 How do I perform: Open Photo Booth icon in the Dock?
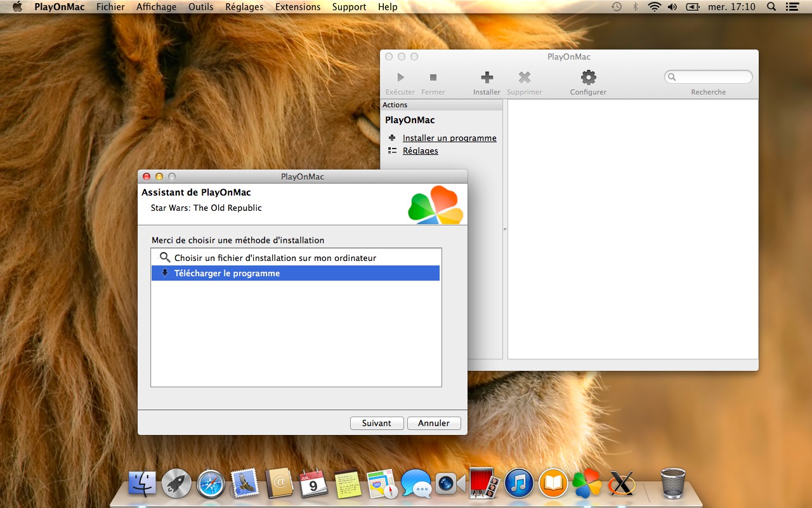click(x=485, y=483)
